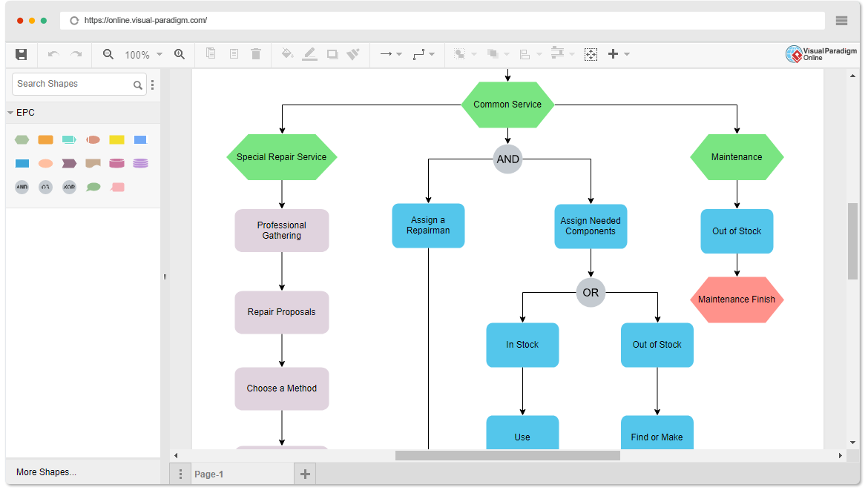Select the Maintenance Finish red hexagon

pos(737,300)
